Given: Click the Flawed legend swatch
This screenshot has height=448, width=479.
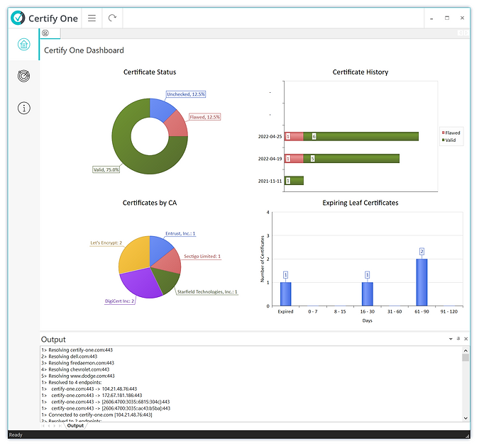Looking at the screenshot, I should point(444,133).
